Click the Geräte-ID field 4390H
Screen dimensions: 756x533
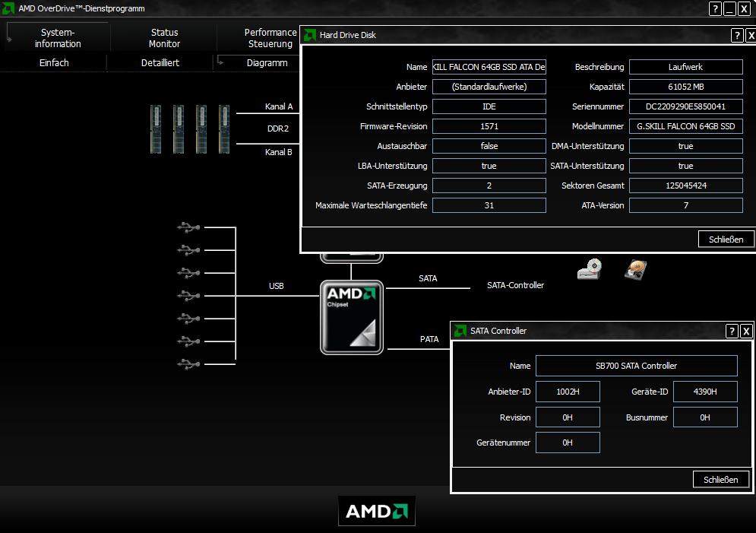click(x=705, y=392)
